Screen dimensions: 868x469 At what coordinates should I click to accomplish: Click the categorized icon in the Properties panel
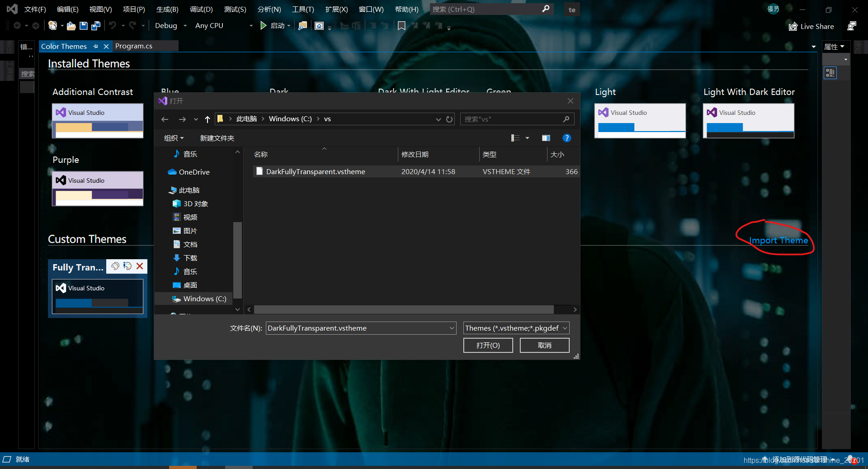pos(830,73)
